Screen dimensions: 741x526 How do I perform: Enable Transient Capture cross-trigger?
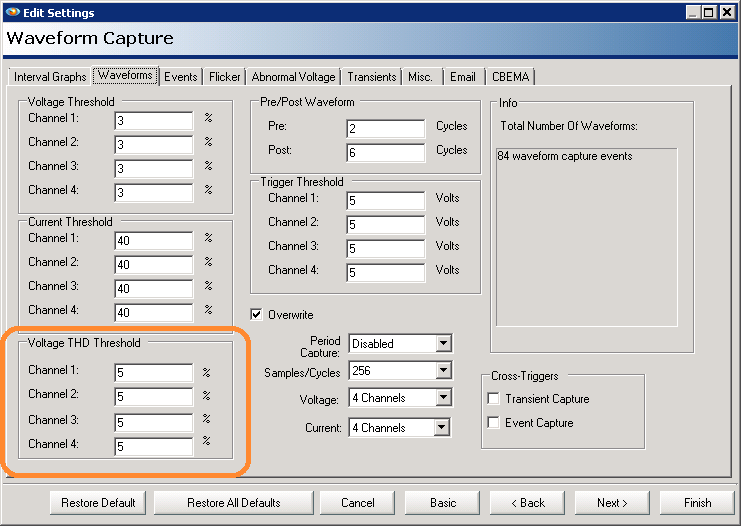coord(493,398)
